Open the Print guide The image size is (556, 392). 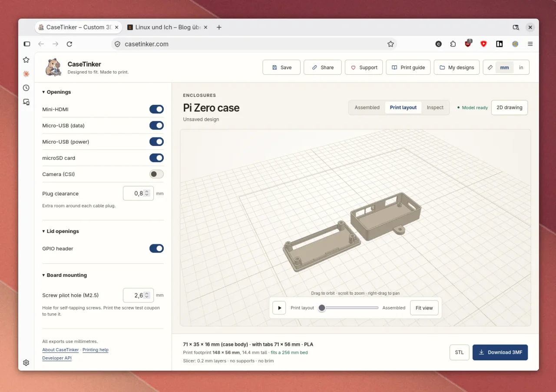[x=408, y=67]
